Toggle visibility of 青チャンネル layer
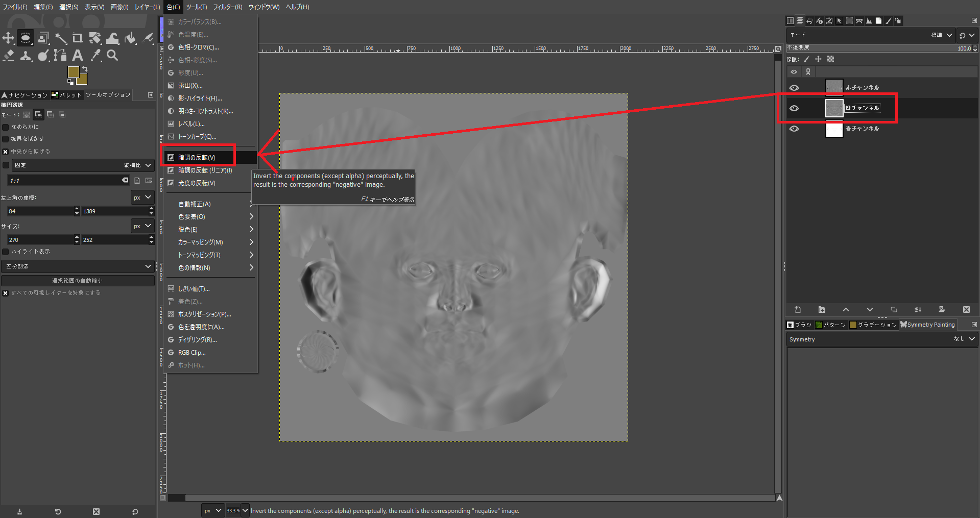980x518 pixels. 794,129
